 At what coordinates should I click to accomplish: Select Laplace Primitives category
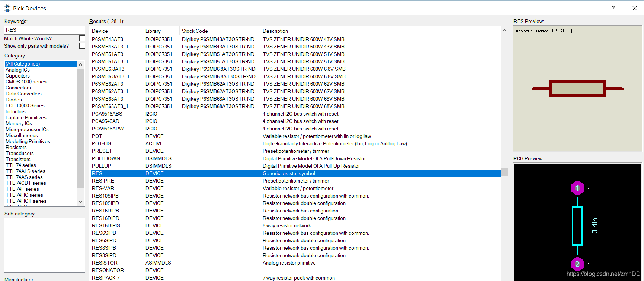click(41, 117)
